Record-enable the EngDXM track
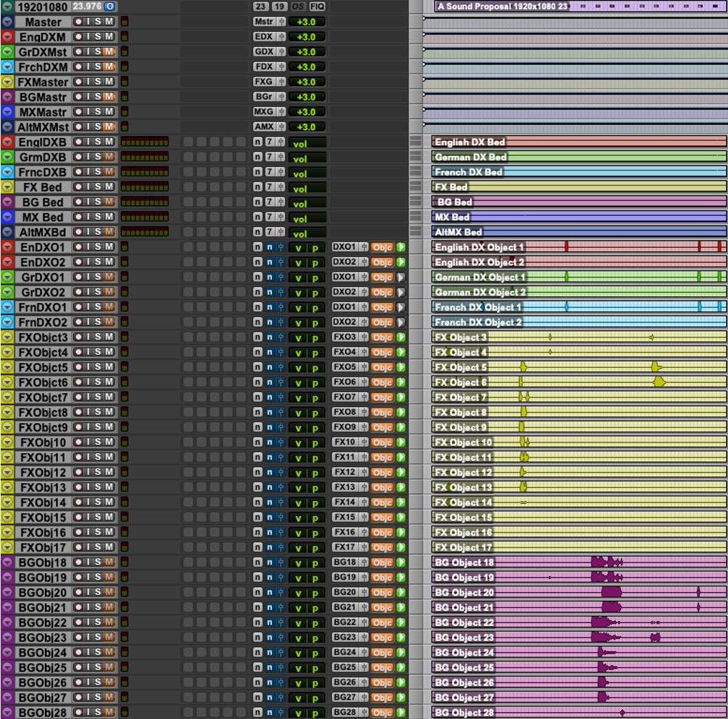728x719 pixels. pos(77,37)
